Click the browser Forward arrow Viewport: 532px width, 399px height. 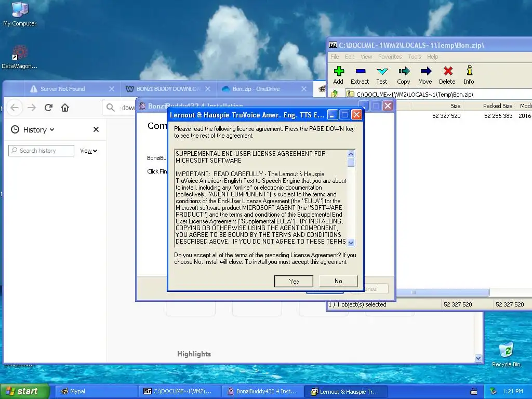(x=32, y=108)
